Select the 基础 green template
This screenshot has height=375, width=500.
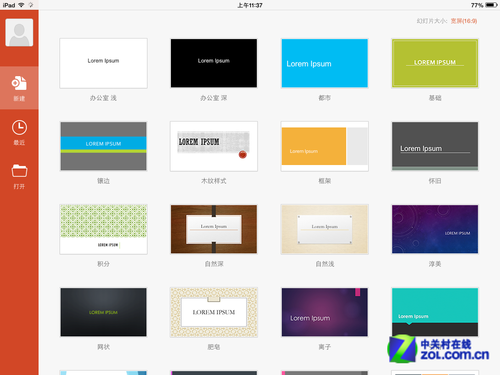(435, 63)
